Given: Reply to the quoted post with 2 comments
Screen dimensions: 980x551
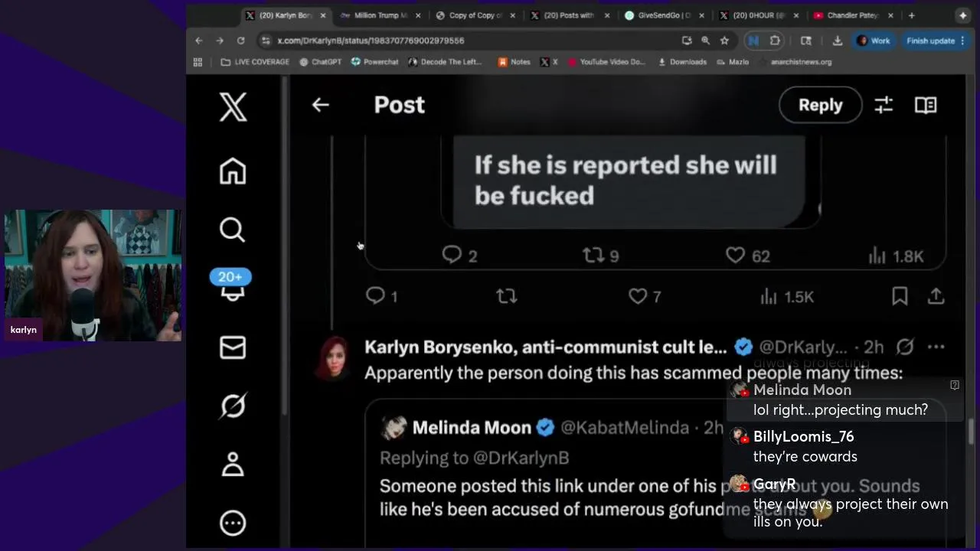Looking at the screenshot, I should 459,256.
